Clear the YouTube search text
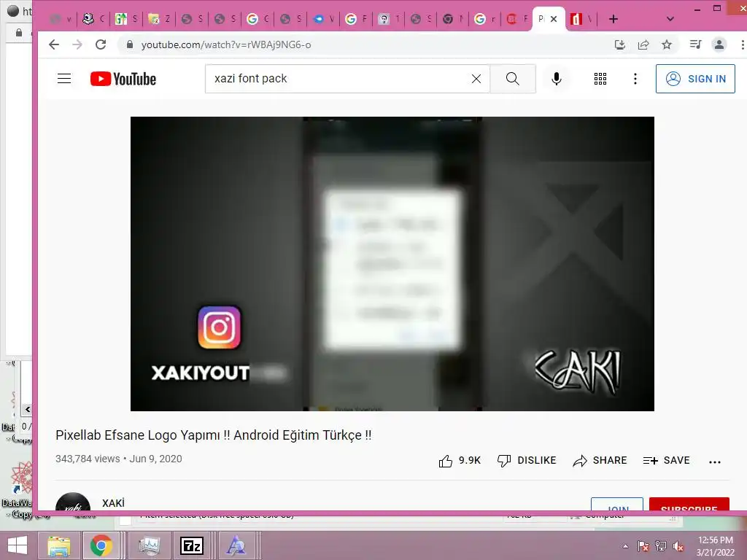Screen dimensions: 747x560 [x=476, y=79]
